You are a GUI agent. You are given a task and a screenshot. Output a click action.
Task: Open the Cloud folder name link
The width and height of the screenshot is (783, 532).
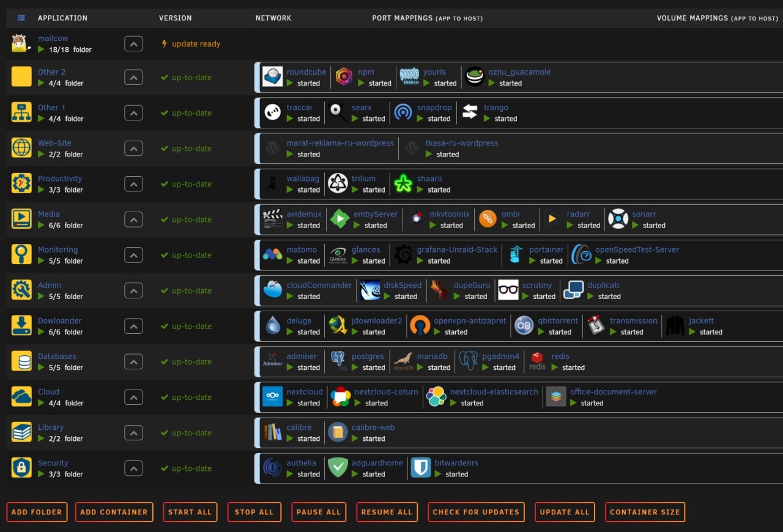click(48, 391)
